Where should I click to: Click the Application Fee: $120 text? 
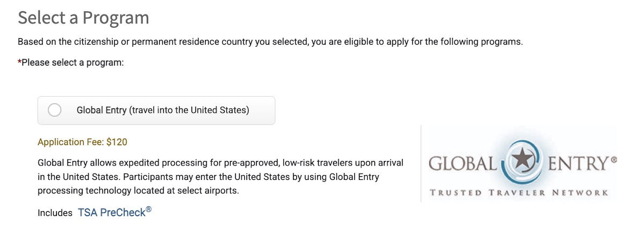(x=82, y=142)
